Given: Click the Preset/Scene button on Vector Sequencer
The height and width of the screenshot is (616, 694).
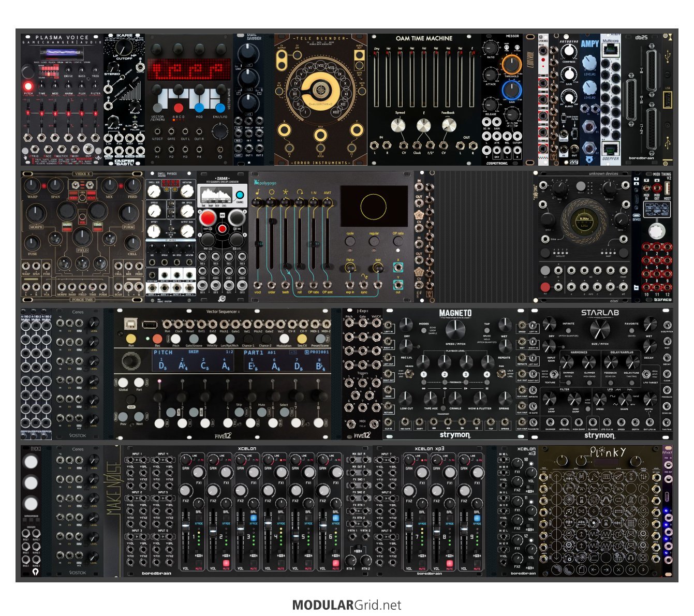Looking at the screenshot, I should (320, 339).
